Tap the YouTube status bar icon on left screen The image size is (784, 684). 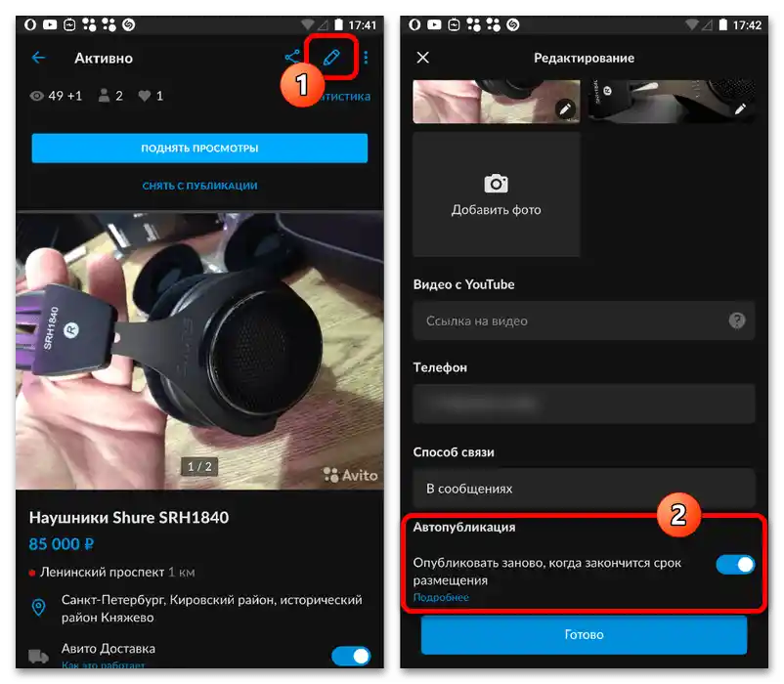(x=50, y=24)
